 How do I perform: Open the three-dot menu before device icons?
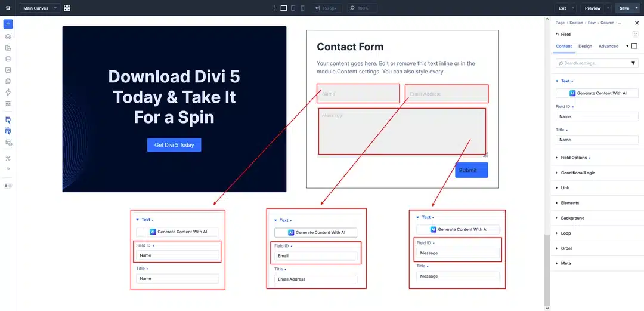pos(274,8)
